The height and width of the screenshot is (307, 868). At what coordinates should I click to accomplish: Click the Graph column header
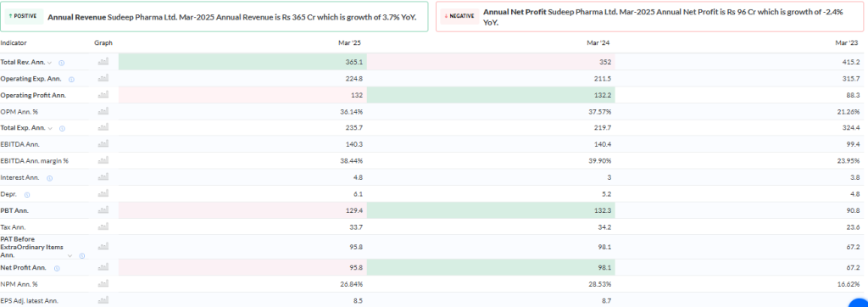pos(103,42)
